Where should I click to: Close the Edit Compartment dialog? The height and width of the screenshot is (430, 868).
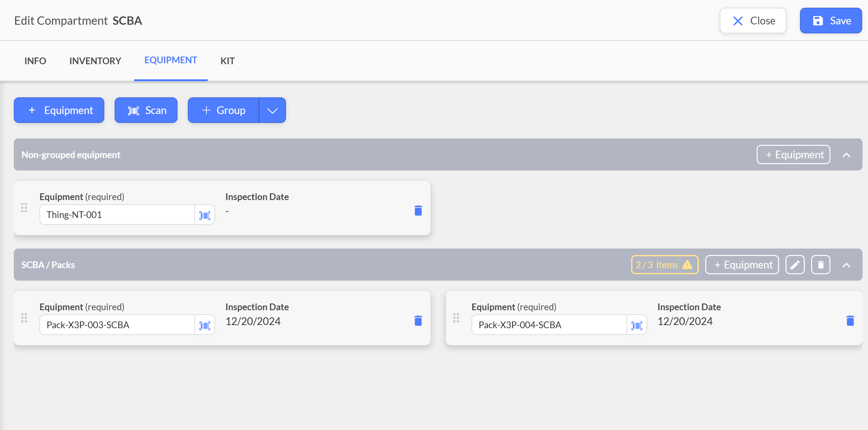753,21
